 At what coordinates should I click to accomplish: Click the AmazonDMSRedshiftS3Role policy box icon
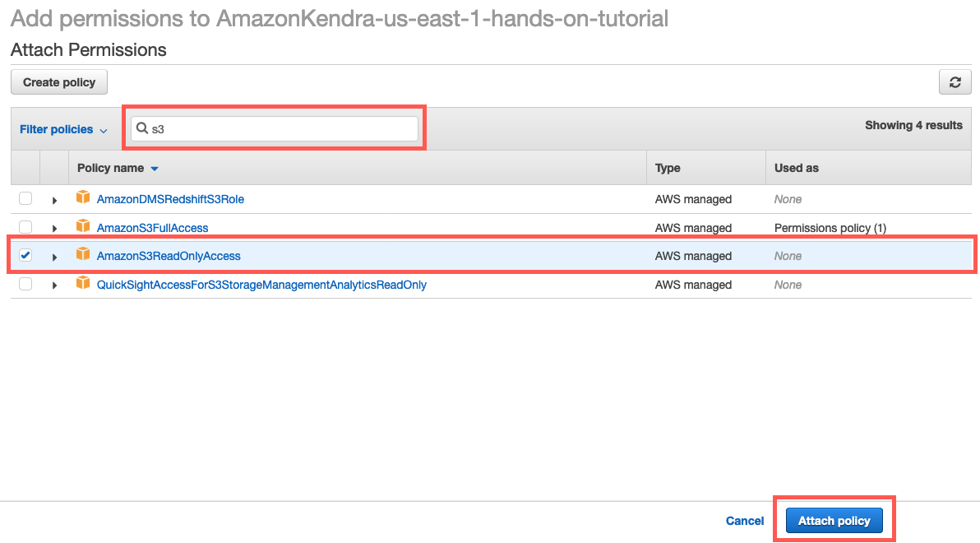pos(82,198)
